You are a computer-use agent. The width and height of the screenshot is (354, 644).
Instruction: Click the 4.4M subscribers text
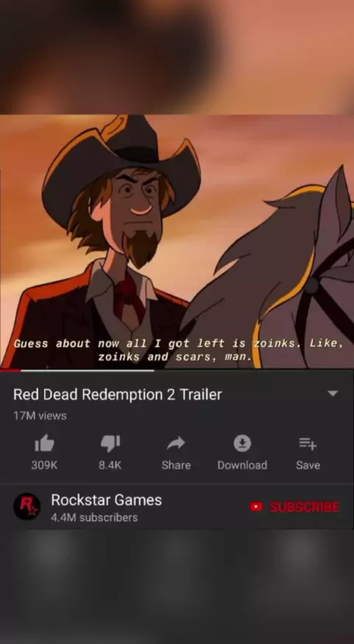94,517
